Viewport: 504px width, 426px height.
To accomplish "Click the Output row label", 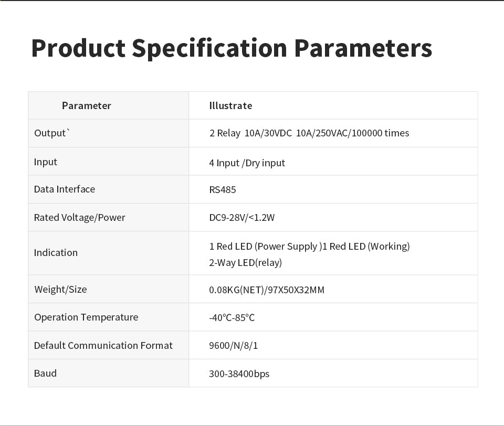I will 52,133.
